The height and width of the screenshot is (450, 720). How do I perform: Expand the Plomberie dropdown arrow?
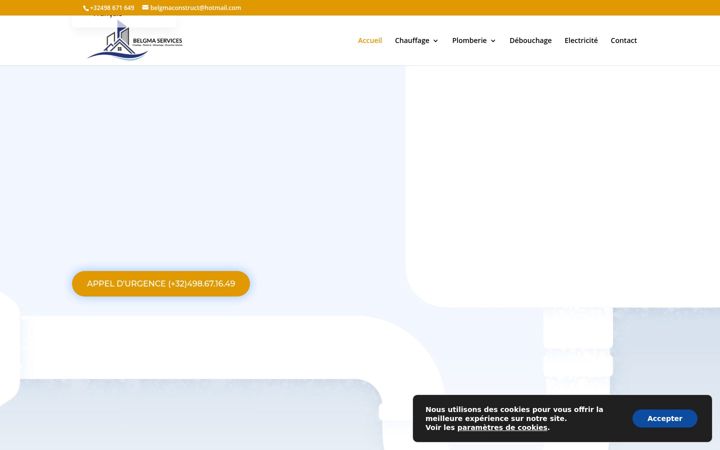493,41
